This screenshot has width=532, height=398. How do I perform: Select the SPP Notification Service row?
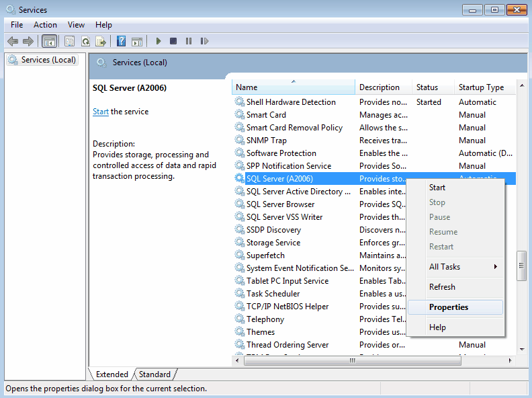click(375, 165)
